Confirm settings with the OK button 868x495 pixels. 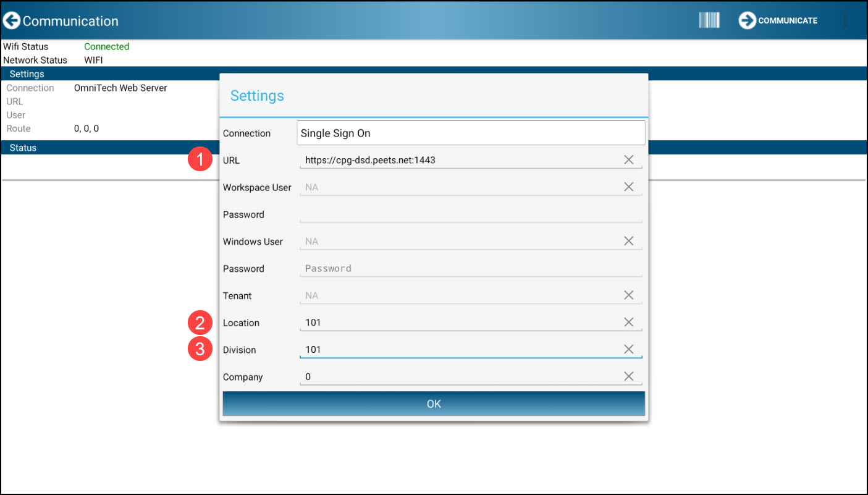pyautogui.click(x=434, y=404)
